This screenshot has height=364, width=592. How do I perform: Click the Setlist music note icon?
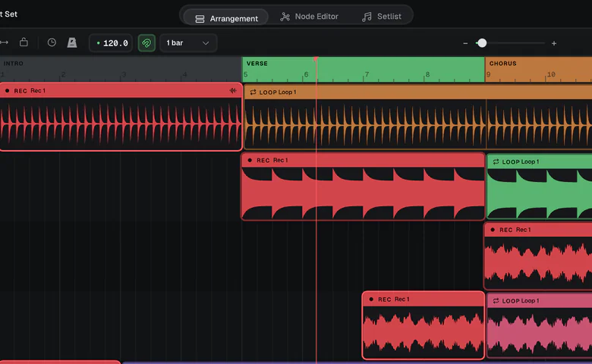(367, 17)
